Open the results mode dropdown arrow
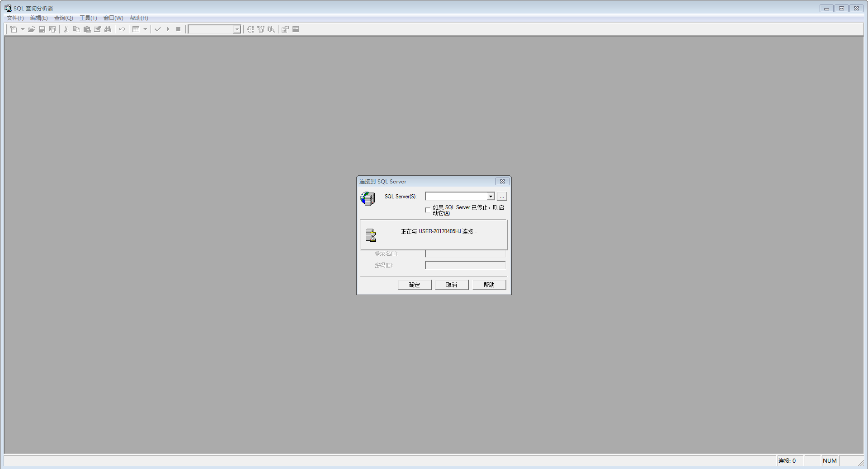The width and height of the screenshot is (868, 469). pos(145,29)
